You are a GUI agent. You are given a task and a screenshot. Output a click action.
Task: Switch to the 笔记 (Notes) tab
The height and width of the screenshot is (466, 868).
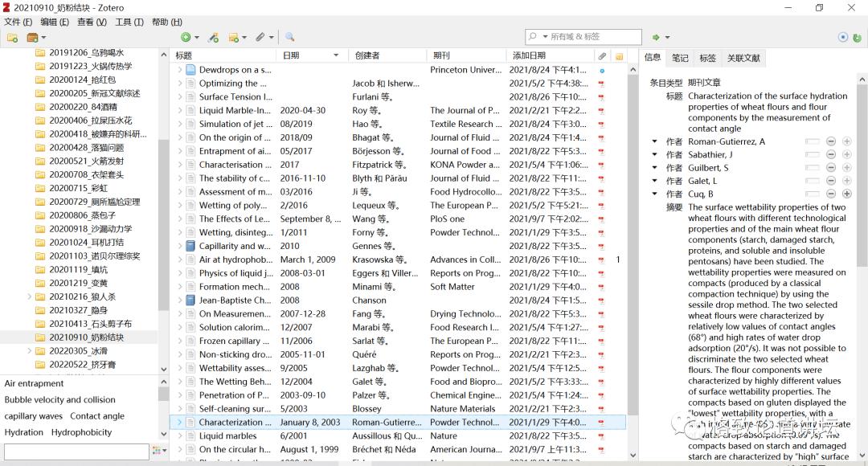click(680, 58)
